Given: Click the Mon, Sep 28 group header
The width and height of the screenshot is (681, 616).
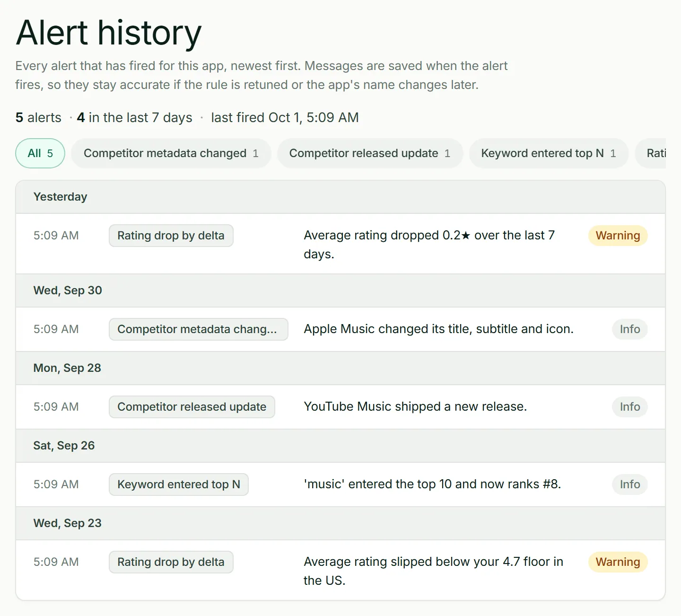Looking at the screenshot, I should pyautogui.click(x=340, y=368).
